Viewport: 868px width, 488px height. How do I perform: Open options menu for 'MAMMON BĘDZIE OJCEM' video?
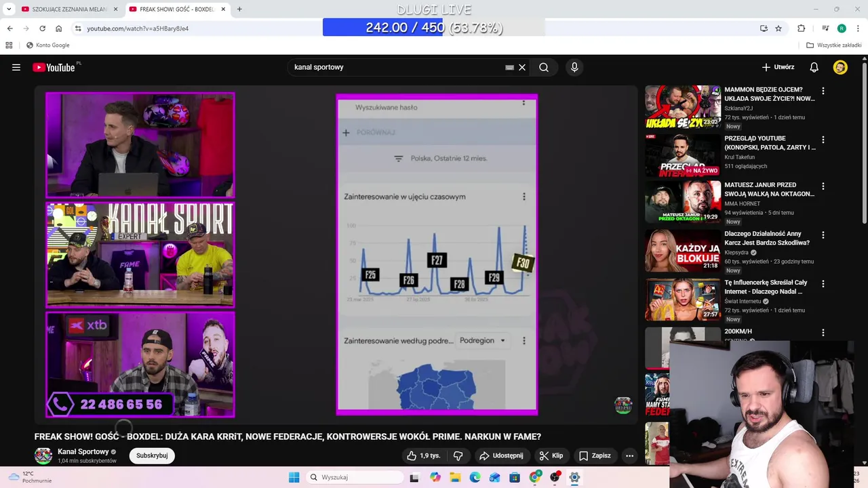pyautogui.click(x=823, y=91)
